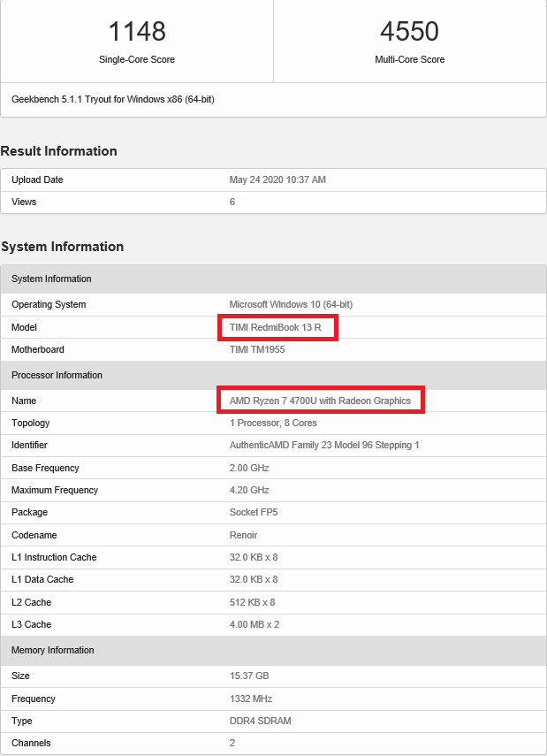Click the Renoir codename value

click(243, 535)
